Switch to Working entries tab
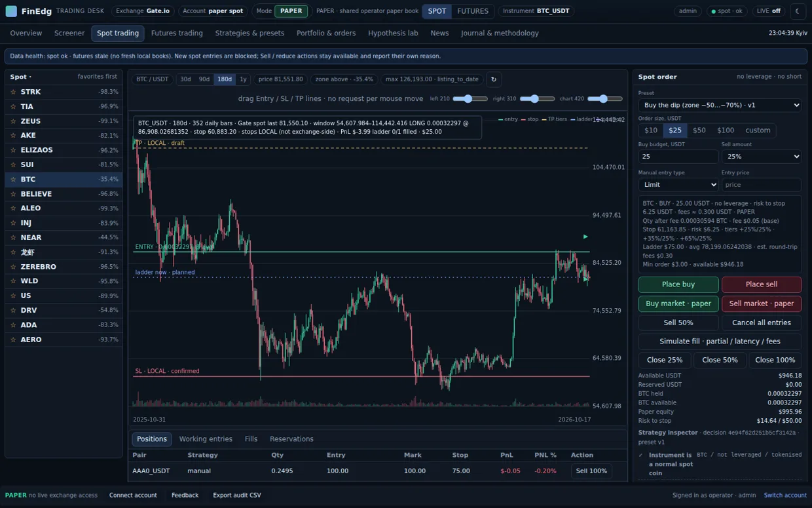 click(x=206, y=439)
